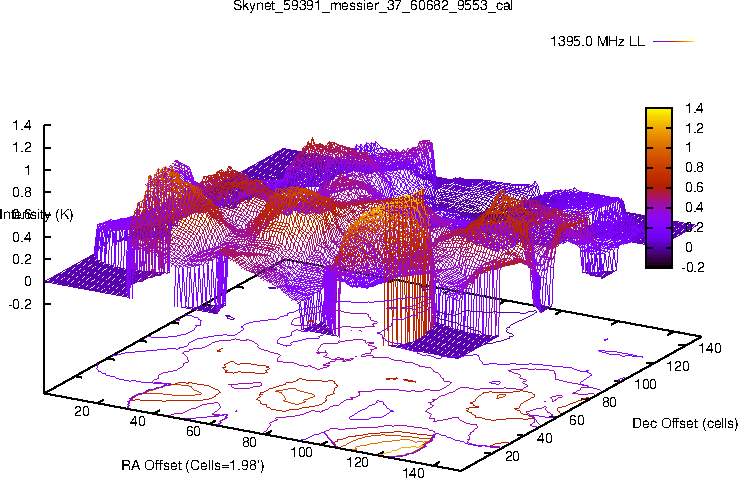Click the legend line sample beside 1395.0 MHz LL
The image size is (738, 478).
[674, 41]
